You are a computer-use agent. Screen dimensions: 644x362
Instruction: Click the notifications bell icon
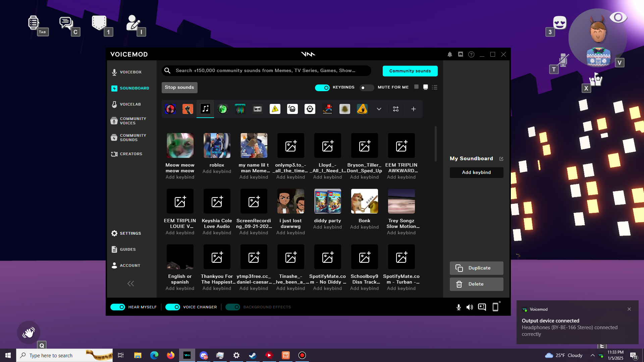point(450,54)
